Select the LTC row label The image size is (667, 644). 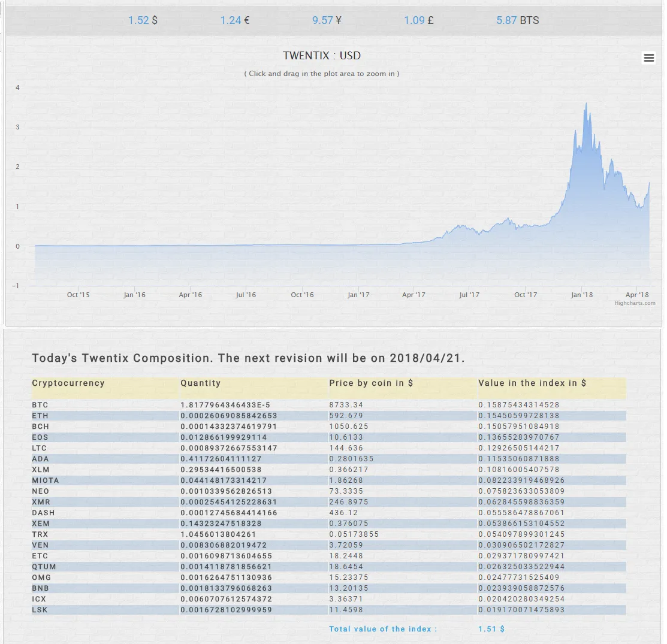(39, 448)
